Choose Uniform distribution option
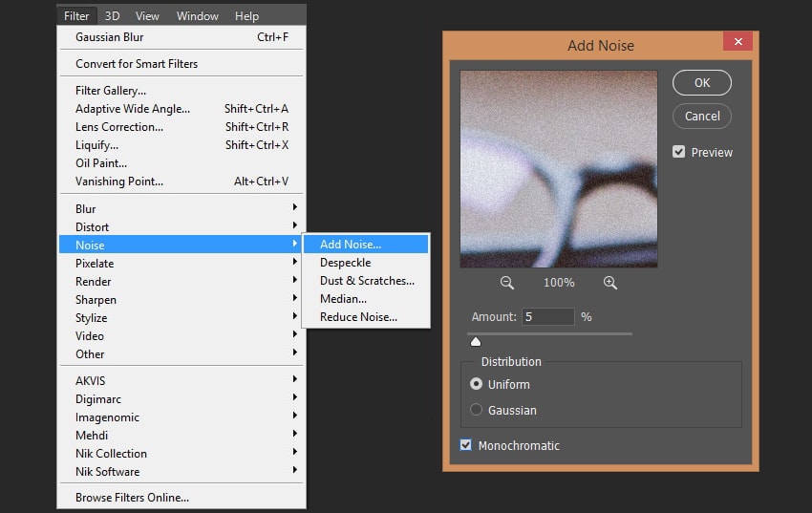The height and width of the screenshot is (513, 812). (477, 384)
